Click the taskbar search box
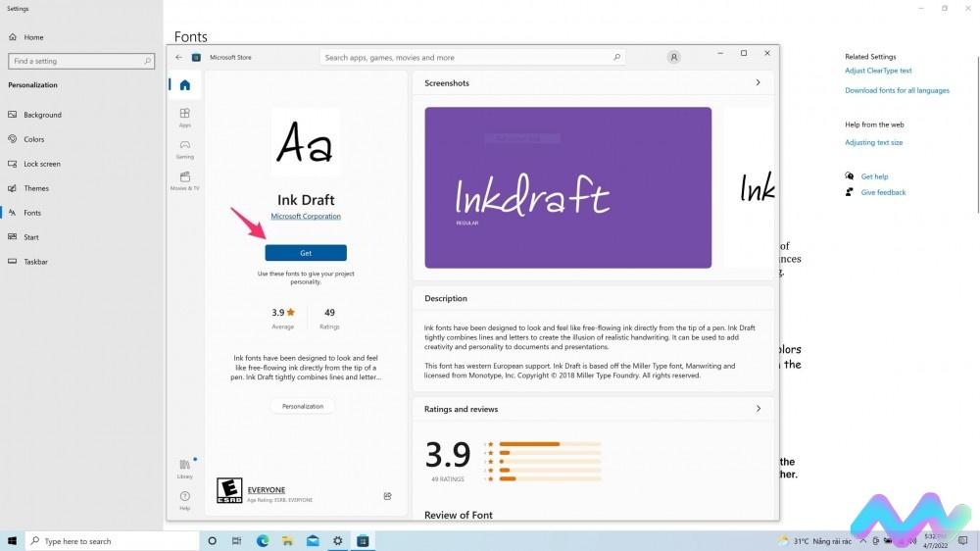 point(113,541)
